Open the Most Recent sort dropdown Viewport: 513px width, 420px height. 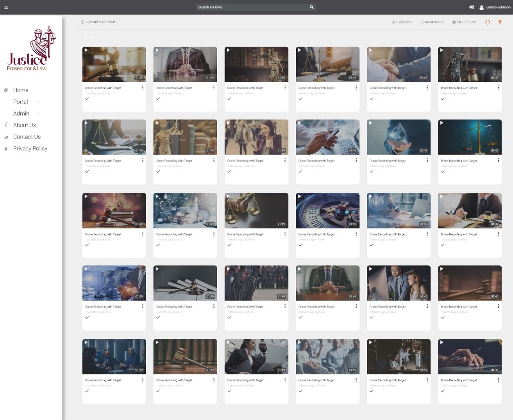432,22
